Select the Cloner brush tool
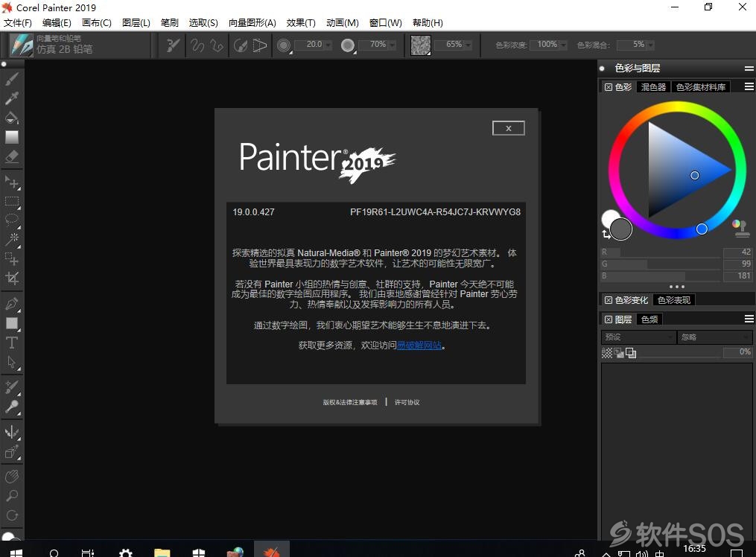This screenshot has height=557, width=756. point(12,387)
